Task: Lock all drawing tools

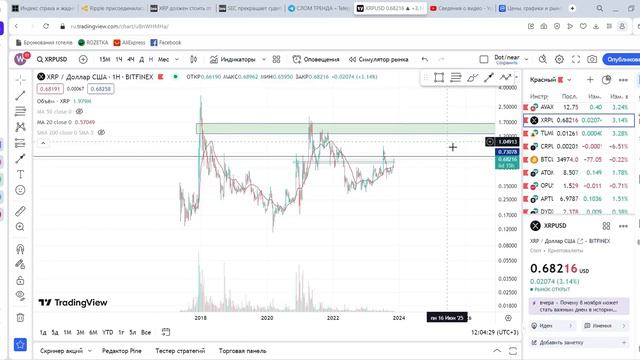Action: (20, 280)
